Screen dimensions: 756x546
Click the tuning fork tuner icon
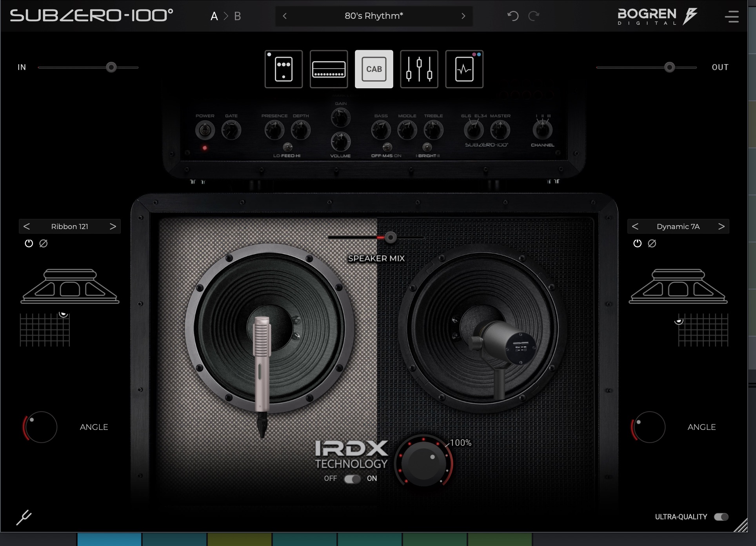[x=24, y=517]
